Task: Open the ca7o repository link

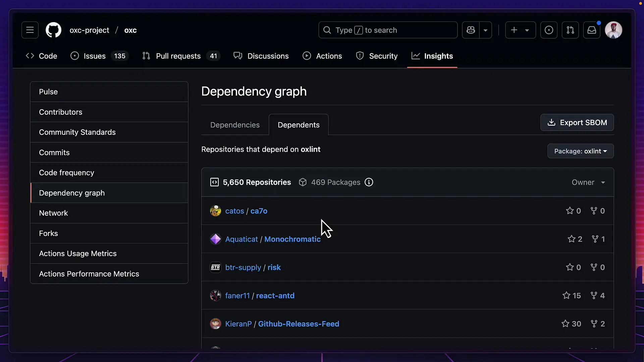Action: (x=259, y=211)
